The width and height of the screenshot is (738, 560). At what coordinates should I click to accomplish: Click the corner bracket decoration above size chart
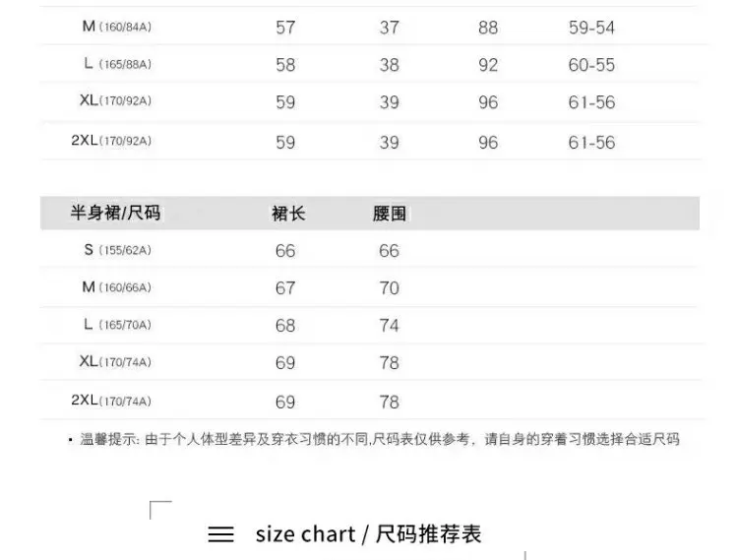coord(160,510)
